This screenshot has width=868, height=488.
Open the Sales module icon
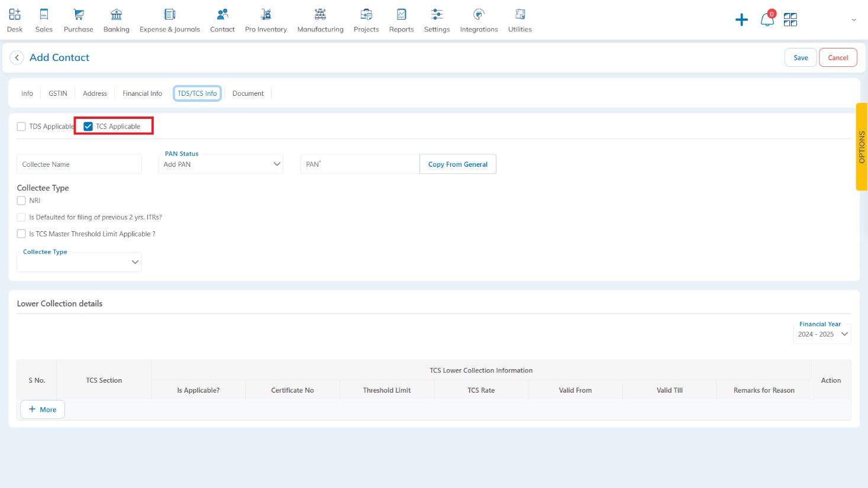(44, 14)
